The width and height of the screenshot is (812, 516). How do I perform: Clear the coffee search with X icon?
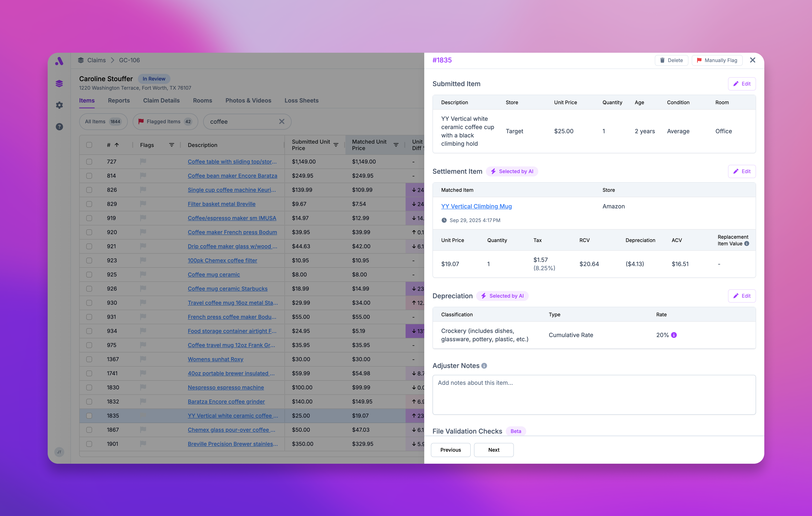click(282, 121)
